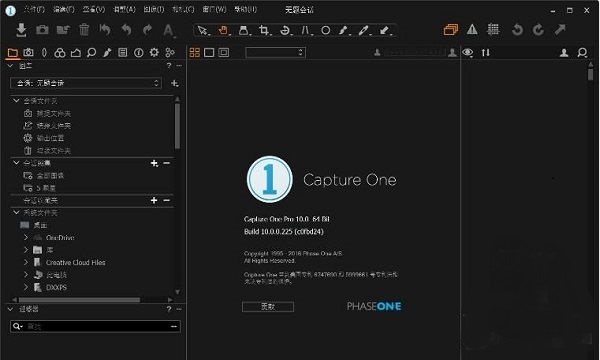Click the grid overlay icon
This screenshot has height=360, width=600.
493,29
